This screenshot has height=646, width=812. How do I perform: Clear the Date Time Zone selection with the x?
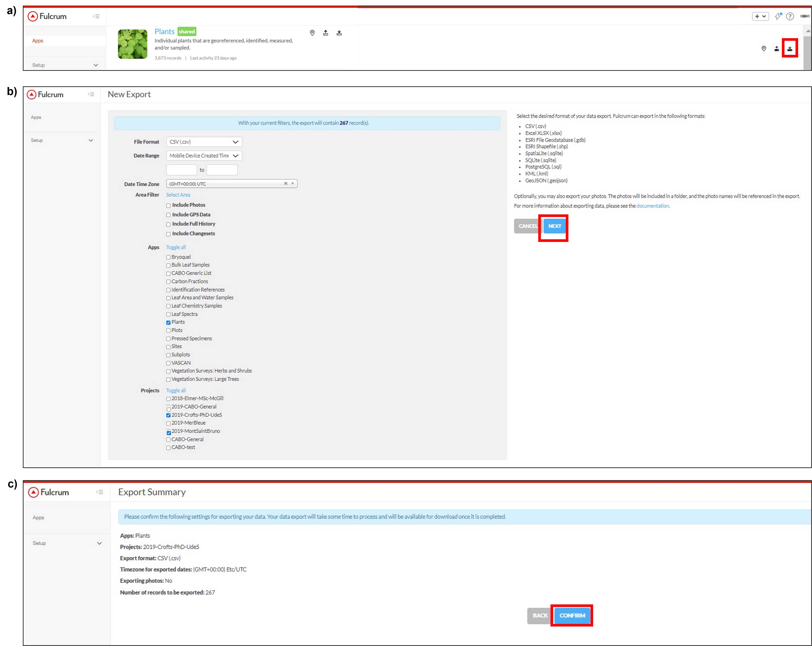coord(285,183)
